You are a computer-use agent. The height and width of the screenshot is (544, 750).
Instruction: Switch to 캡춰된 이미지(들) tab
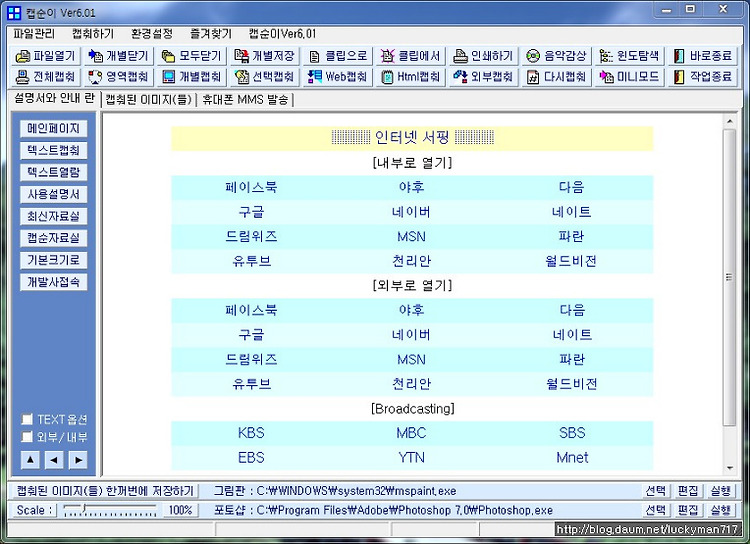[148, 100]
